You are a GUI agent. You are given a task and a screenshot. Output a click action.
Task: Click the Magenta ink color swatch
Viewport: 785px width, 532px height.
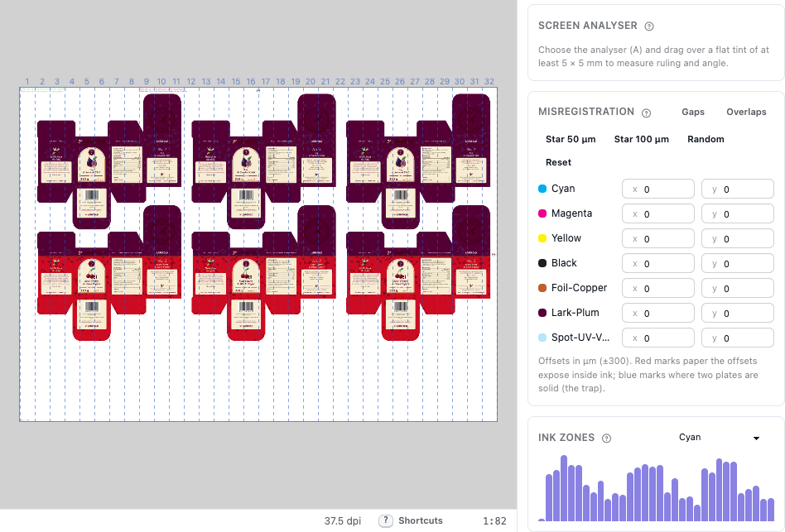[x=542, y=213]
